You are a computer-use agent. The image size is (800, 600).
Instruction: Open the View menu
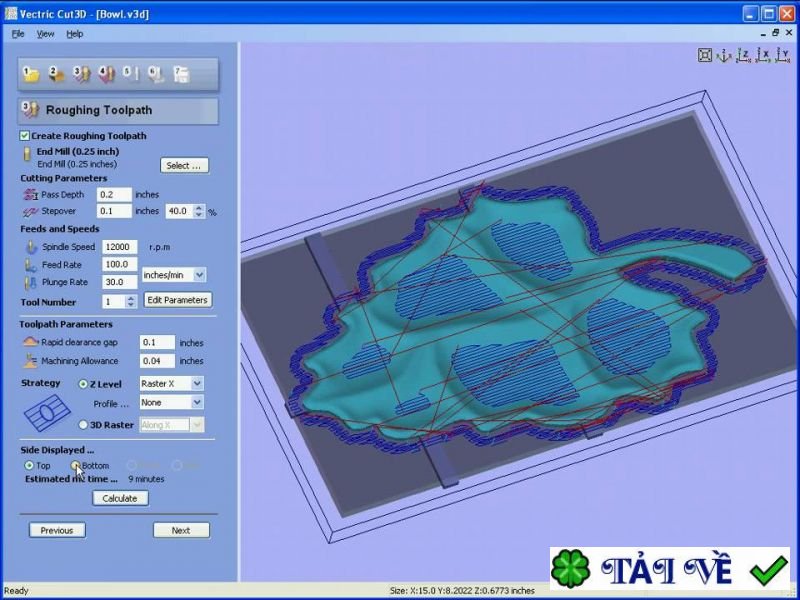click(x=46, y=33)
